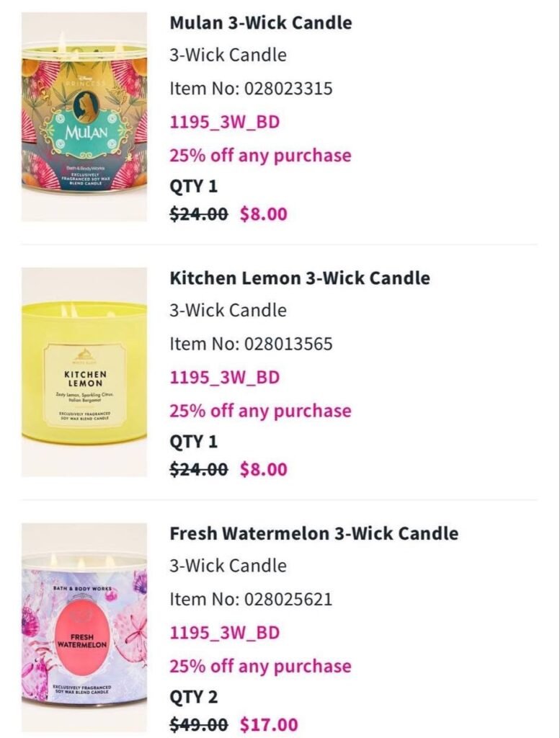Open the Mulan candle product image
The width and height of the screenshot is (560, 738).
click(x=84, y=117)
